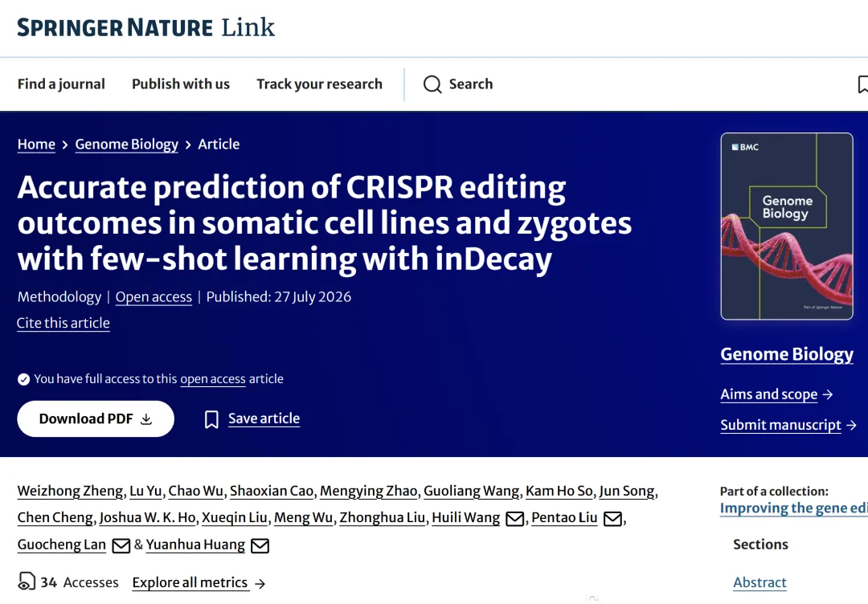This screenshot has width=868, height=604.
Task: Download the article PDF
Action: 96,418
